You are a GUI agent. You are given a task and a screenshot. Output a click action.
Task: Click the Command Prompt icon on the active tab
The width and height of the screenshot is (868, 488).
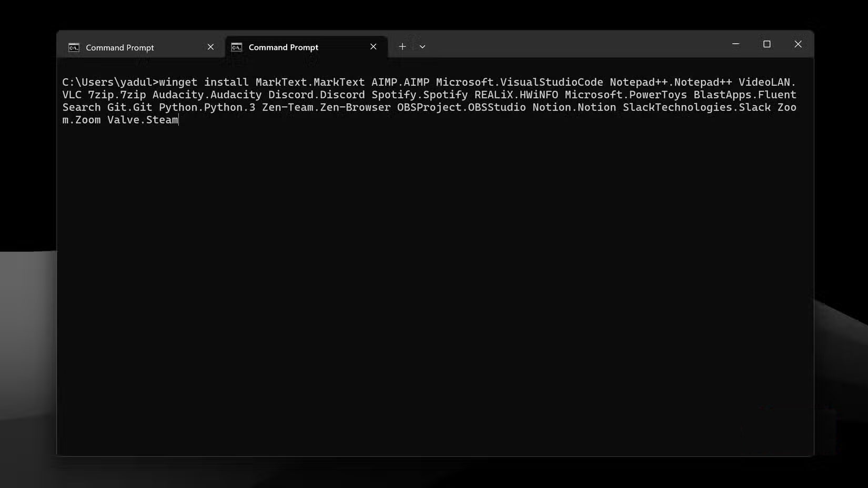coord(236,47)
